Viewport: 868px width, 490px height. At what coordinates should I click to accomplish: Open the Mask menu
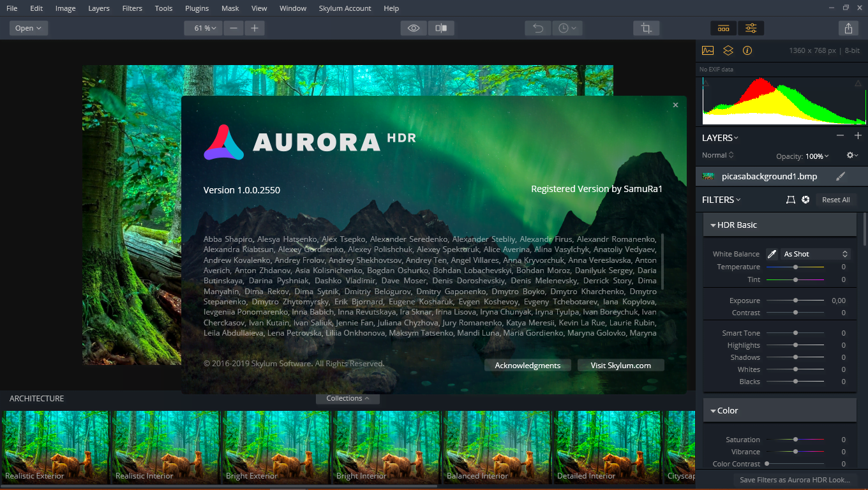point(230,8)
